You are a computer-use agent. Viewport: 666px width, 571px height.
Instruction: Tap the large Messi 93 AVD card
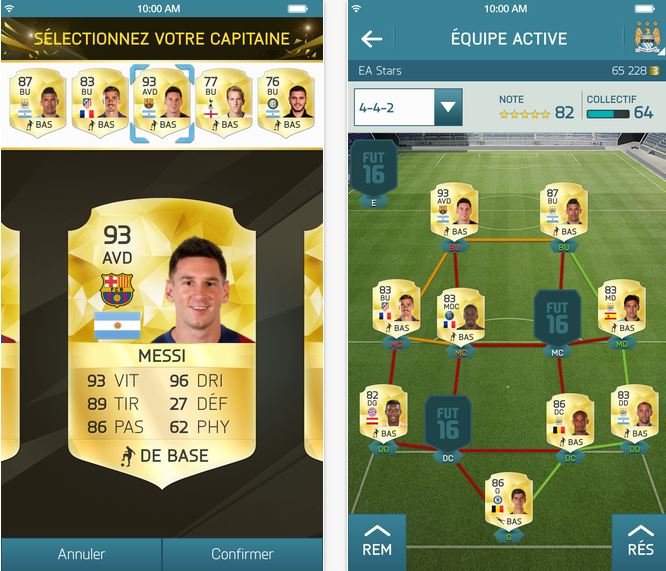[162, 343]
